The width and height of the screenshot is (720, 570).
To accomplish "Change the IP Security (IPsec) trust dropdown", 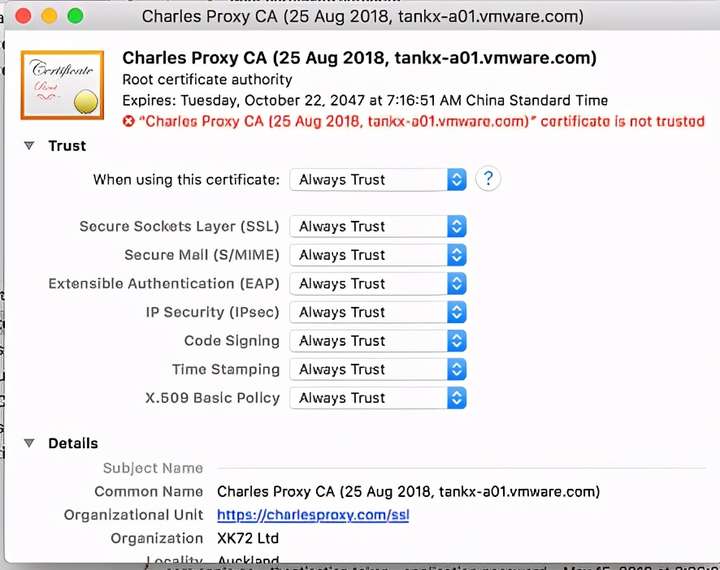I will (x=378, y=312).
